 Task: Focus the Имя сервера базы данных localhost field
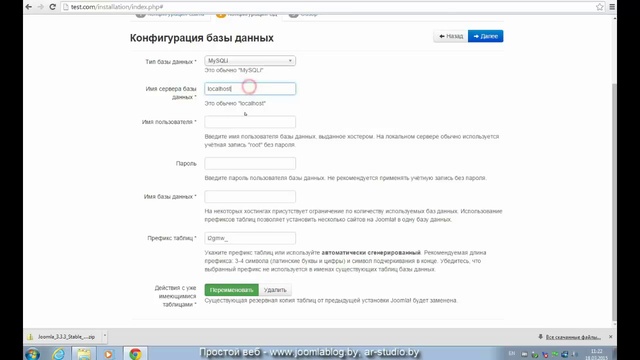[x=250, y=89]
